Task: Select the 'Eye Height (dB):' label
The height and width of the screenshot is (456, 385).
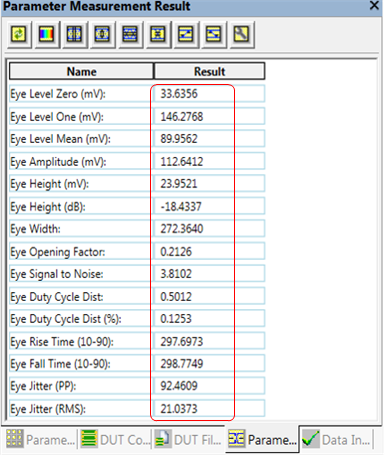Action: 48,207
